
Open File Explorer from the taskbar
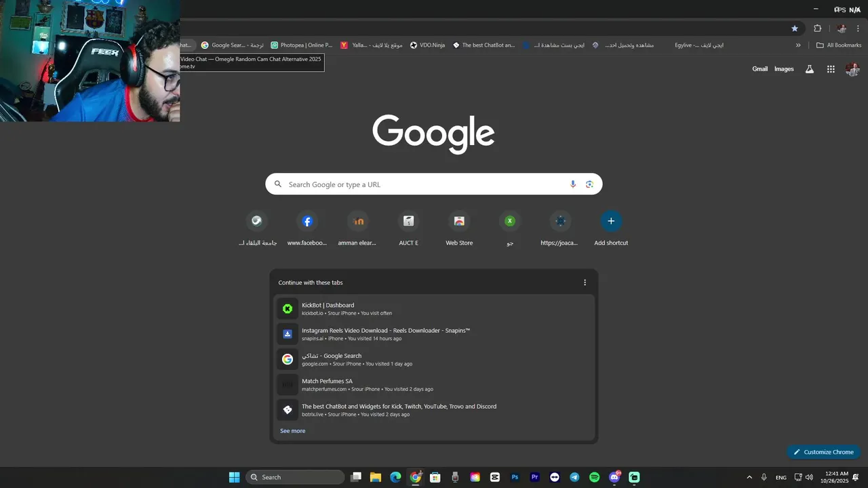(376, 477)
